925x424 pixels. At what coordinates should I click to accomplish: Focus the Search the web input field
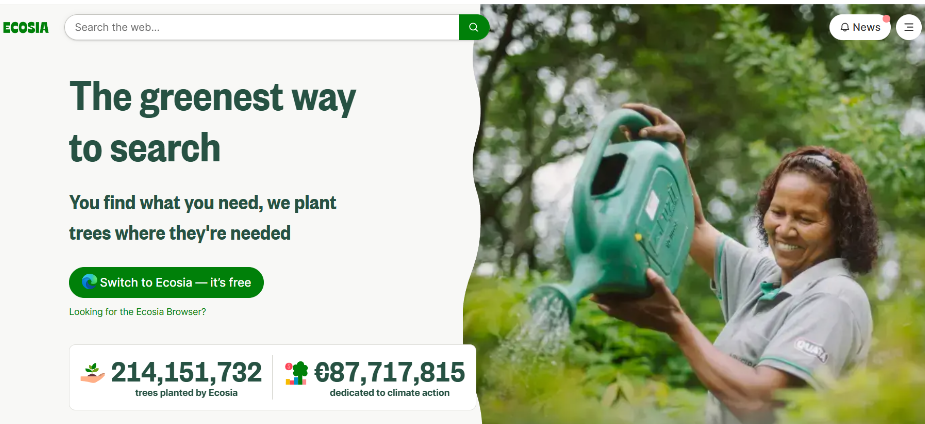(262, 27)
